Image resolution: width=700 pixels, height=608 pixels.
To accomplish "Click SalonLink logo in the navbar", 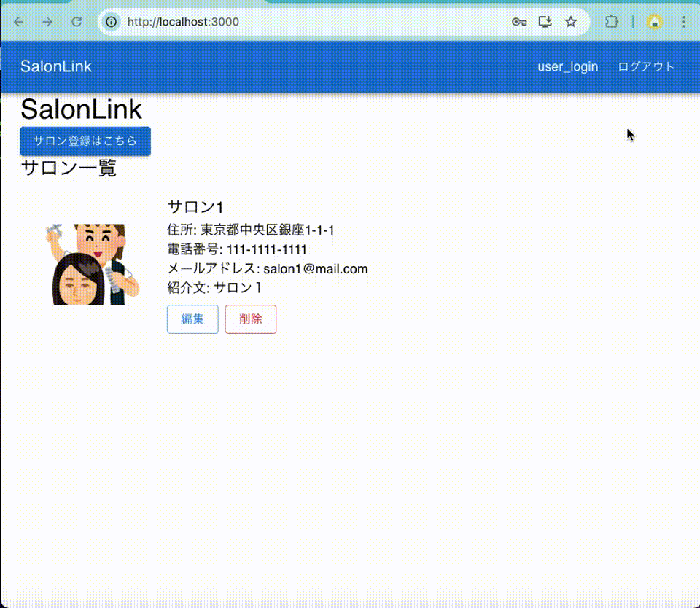I will pyautogui.click(x=56, y=66).
